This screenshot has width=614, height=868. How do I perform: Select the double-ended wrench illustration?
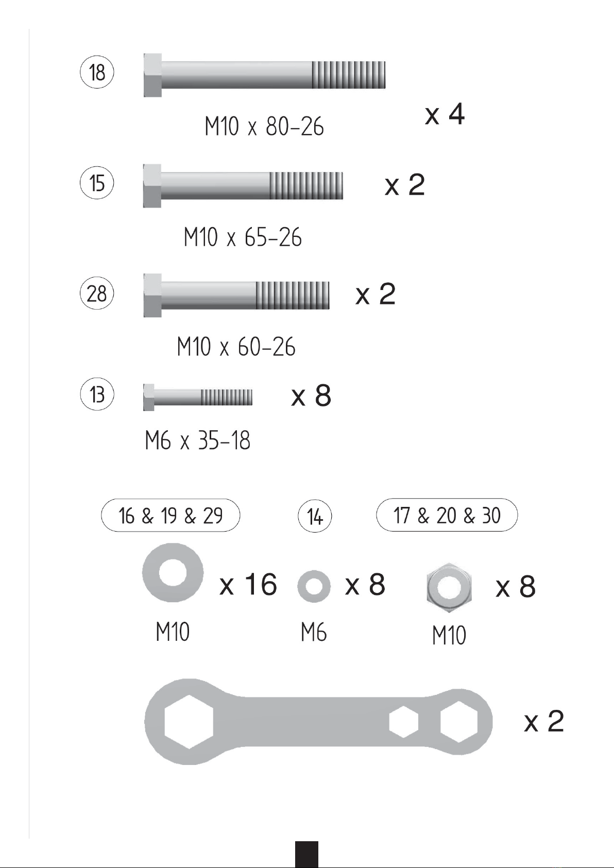tap(318, 721)
